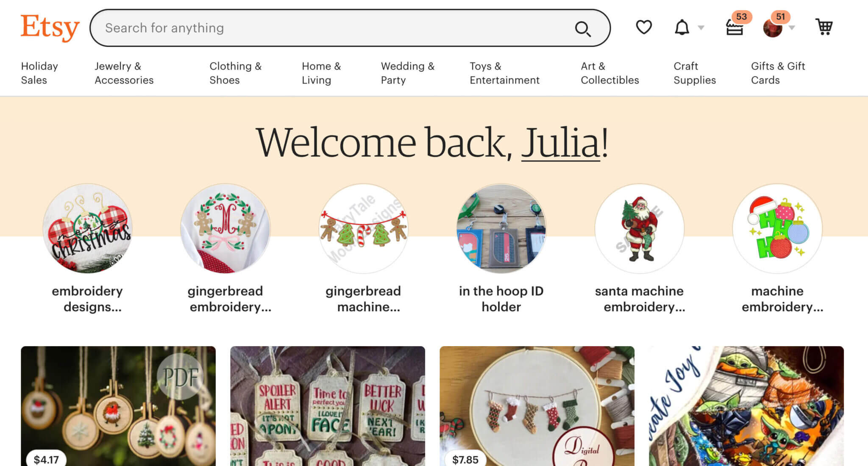868x466 pixels.
Task: Open the Holiday Sales category
Action: tap(39, 73)
